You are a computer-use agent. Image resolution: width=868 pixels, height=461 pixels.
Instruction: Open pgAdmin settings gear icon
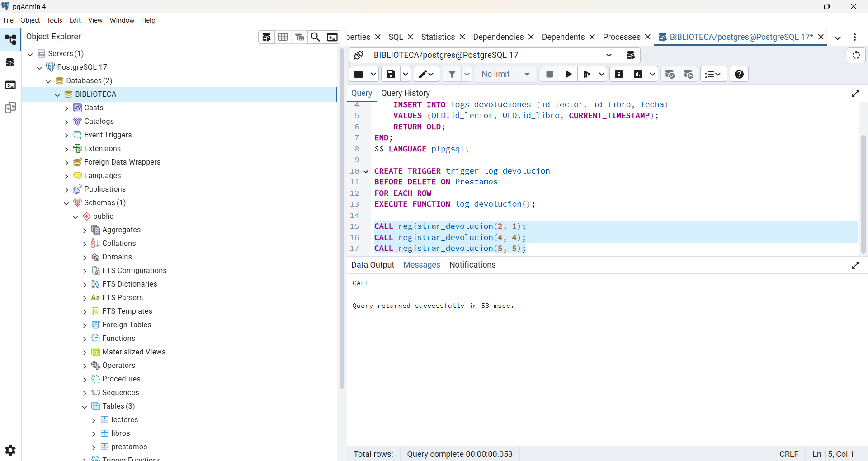pyautogui.click(x=10, y=450)
